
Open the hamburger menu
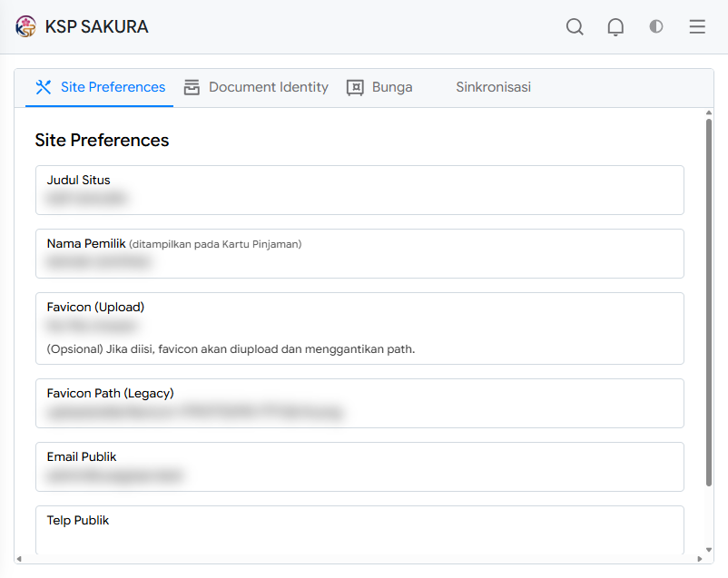click(x=697, y=26)
